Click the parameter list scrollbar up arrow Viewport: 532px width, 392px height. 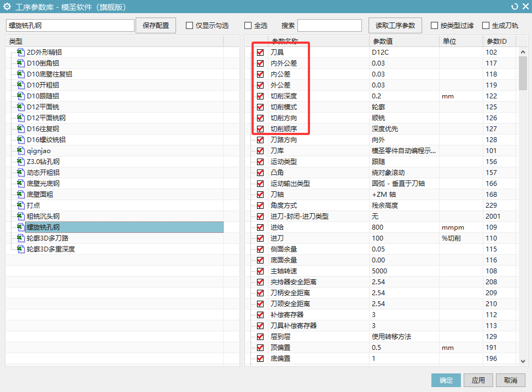523,52
